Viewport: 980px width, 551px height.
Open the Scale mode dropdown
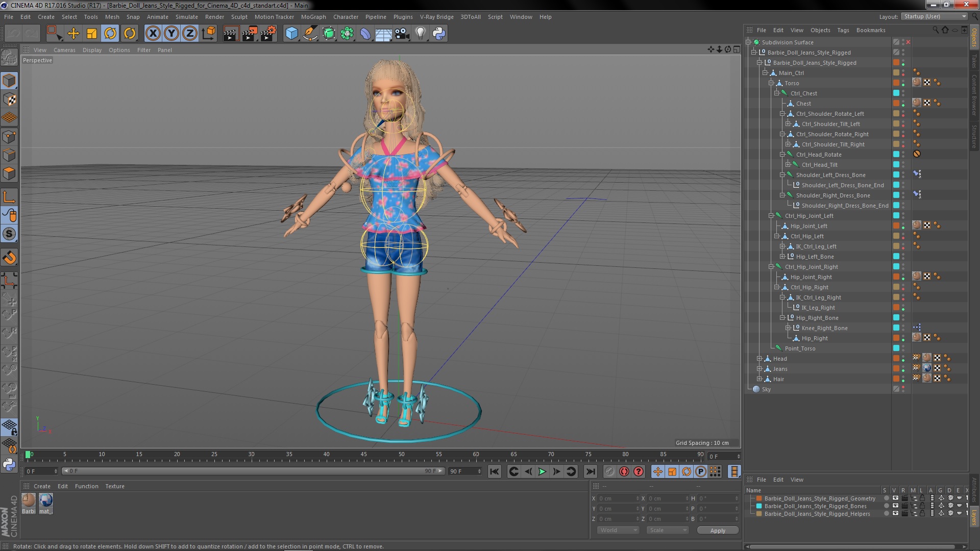click(667, 531)
